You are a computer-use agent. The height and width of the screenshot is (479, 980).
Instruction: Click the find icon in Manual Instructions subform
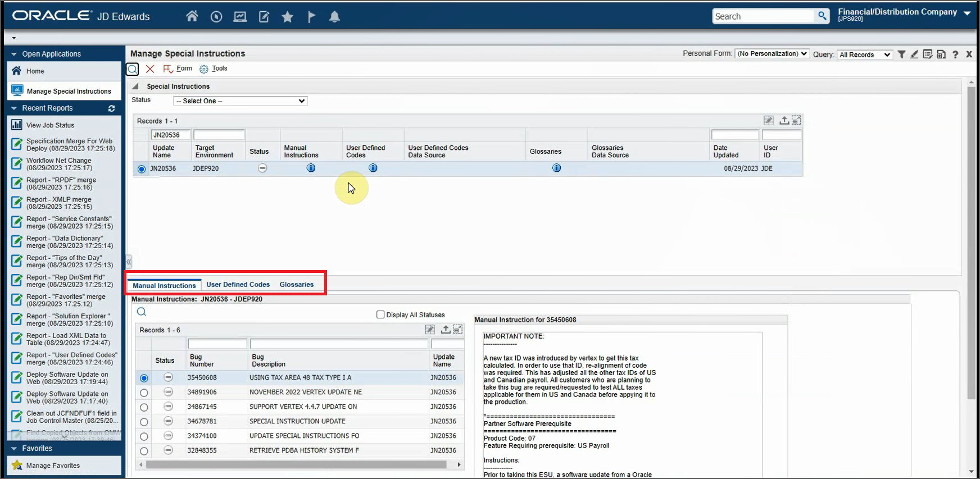point(142,312)
